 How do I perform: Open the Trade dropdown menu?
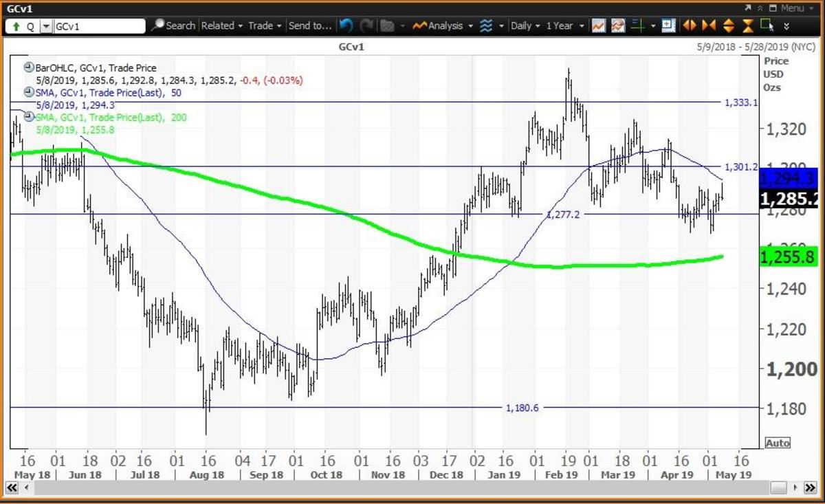pyautogui.click(x=265, y=25)
